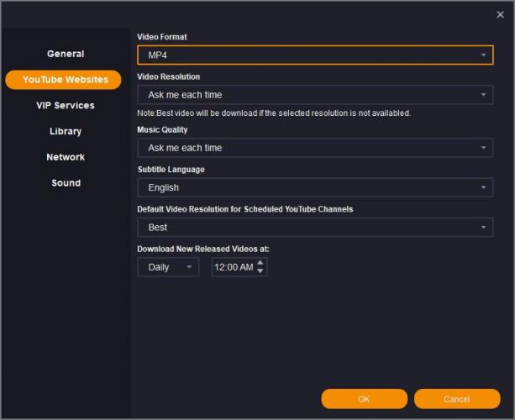Expand the Video Format MP4 dropdown
The width and height of the screenshot is (515, 420).
[314, 55]
